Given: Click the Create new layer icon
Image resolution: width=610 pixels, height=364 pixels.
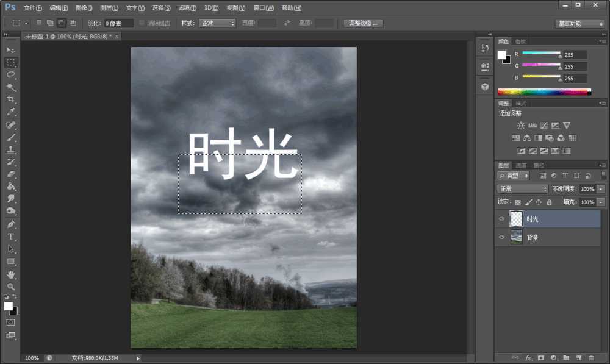Looking at the screenshot, I should pyautogui.click(x=579, y=358).
